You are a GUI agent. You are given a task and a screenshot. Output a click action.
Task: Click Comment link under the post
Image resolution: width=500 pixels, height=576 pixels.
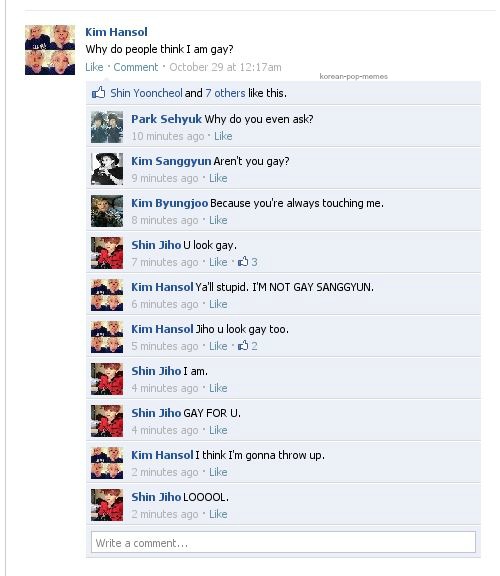tap(136, 67)
